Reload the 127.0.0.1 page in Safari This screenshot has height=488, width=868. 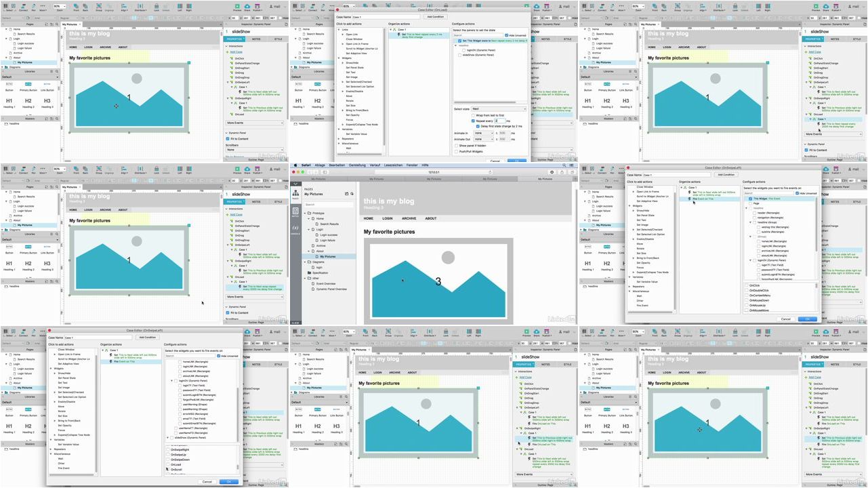pyautogui.click(x=490, y=172)
